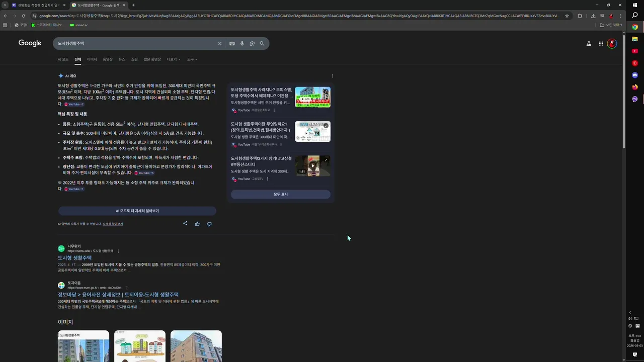Open the solved.ac bookmark

point(78,25)
